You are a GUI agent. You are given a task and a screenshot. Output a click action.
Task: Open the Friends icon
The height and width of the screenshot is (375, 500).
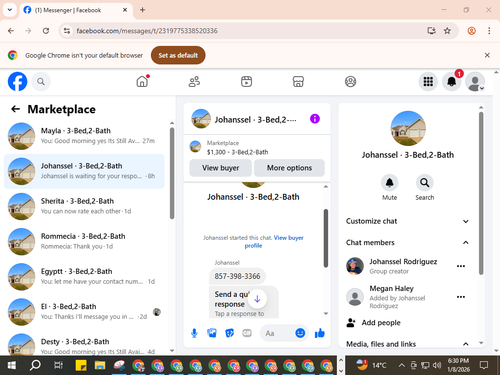tap(194, 81)
